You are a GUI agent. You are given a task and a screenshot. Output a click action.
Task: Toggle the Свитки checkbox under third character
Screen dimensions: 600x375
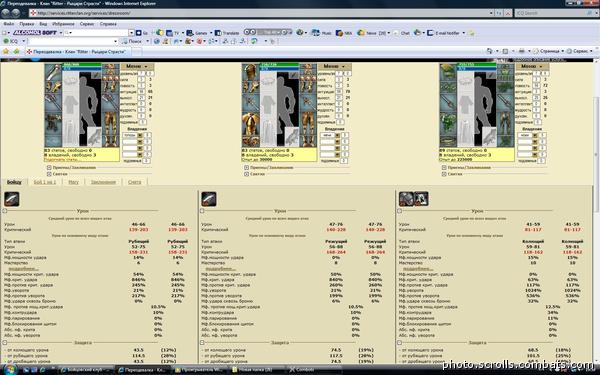click(x=444, y=174)
